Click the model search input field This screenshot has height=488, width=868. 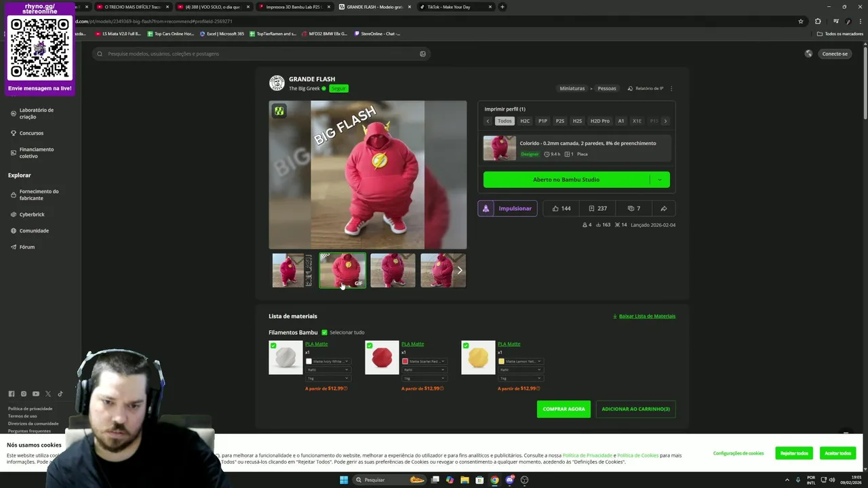point(261,54)
